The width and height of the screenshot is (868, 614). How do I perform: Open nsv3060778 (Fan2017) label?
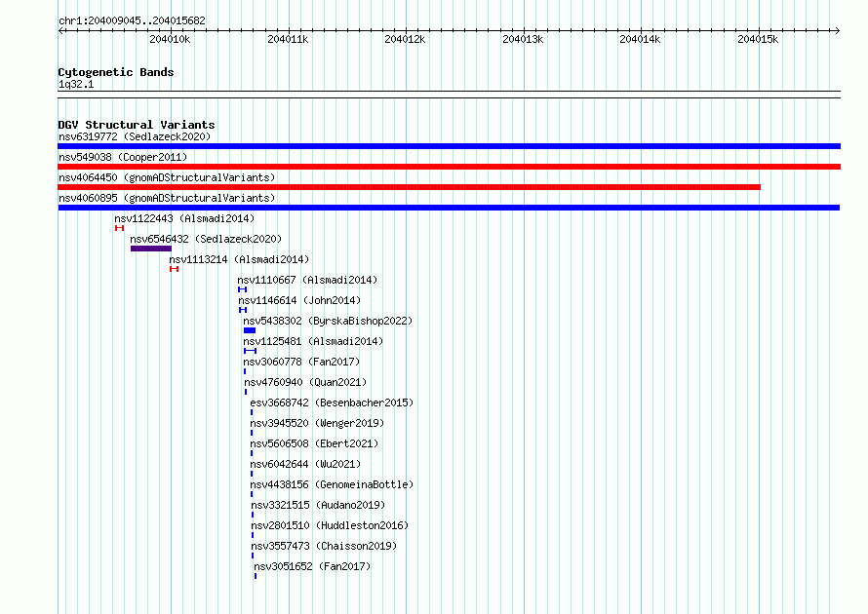(301, 362)
